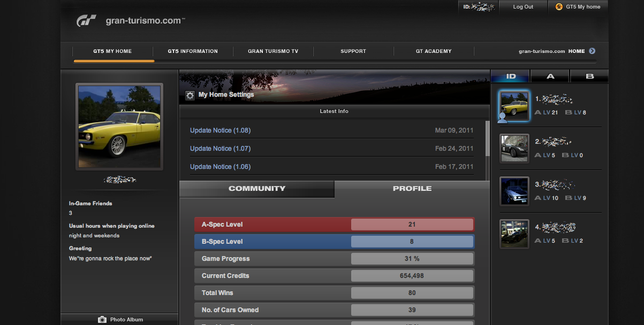Click the Log Out button
This screenshot has width=644, height=325.
[x=523, y=7]
